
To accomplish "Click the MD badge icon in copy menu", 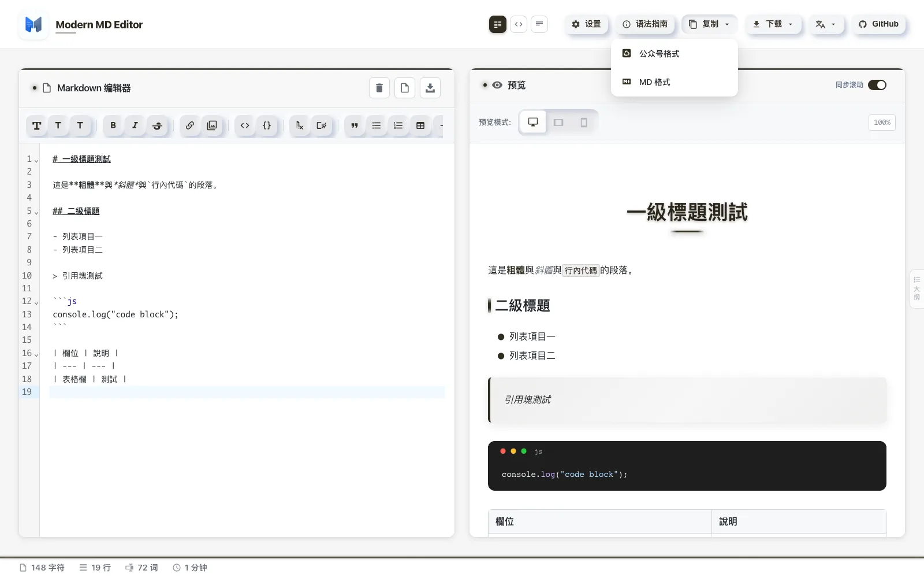I will click(x=627, y=82).
